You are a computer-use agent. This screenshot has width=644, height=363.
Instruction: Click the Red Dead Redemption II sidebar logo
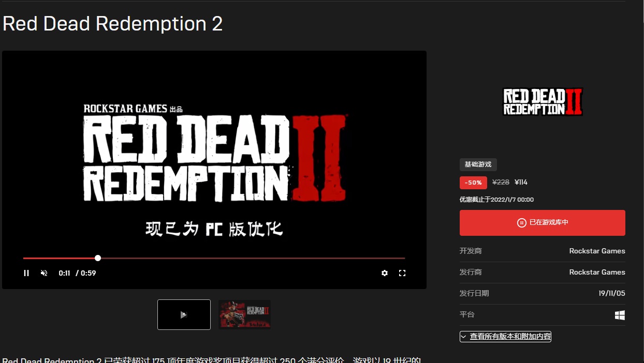(543, 102)
